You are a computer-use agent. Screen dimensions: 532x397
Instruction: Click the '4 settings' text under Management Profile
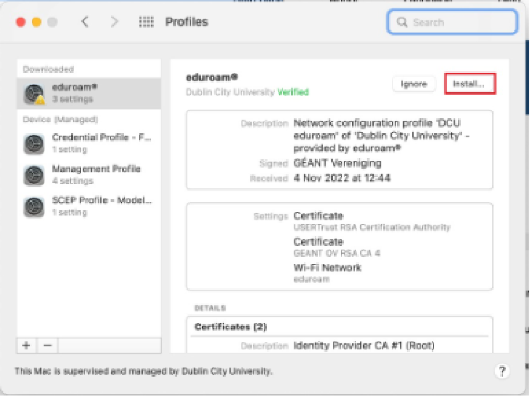pyautogui.click(x=72, y=181)
